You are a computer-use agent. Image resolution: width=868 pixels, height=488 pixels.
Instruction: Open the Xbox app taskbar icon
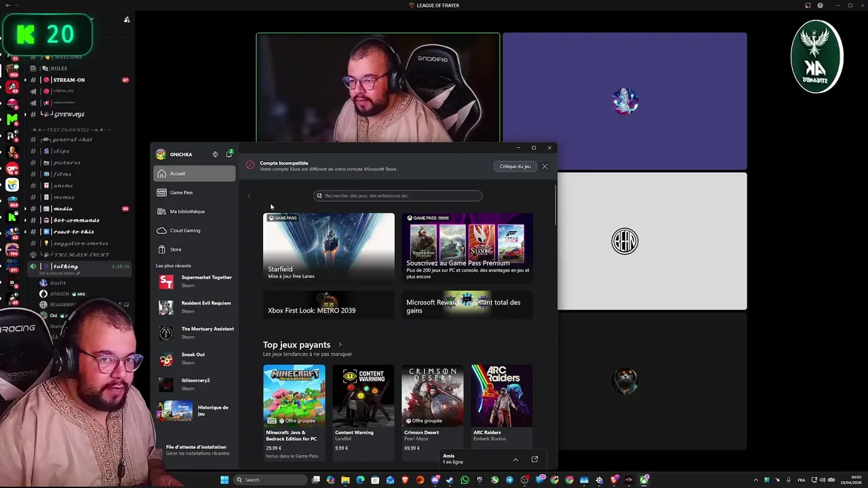click(643, 480)
